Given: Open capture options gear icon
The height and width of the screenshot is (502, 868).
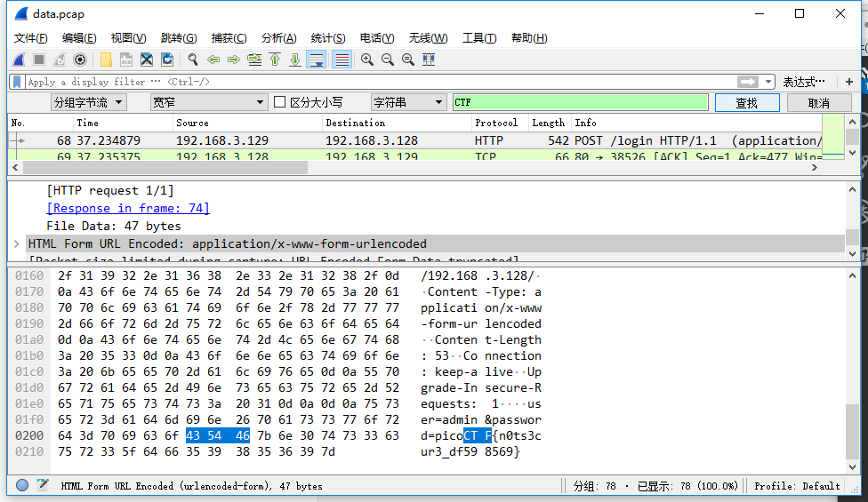Looking at the screenshot, I should 80,60.
